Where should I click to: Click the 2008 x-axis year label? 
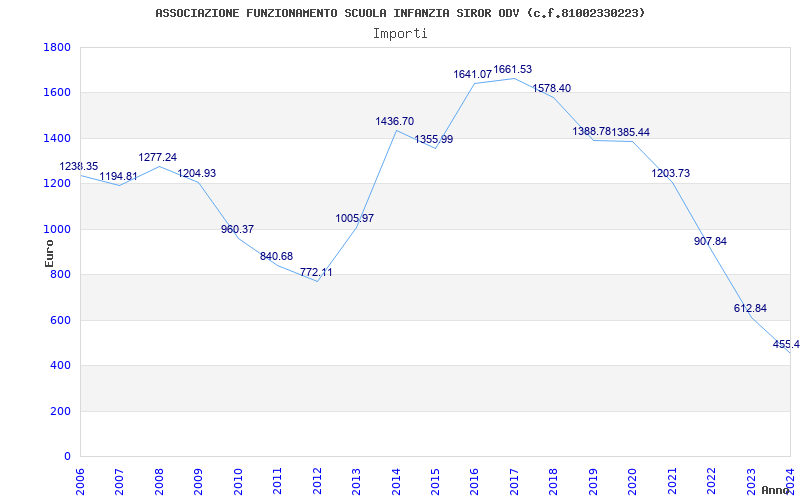pos(159,482)
